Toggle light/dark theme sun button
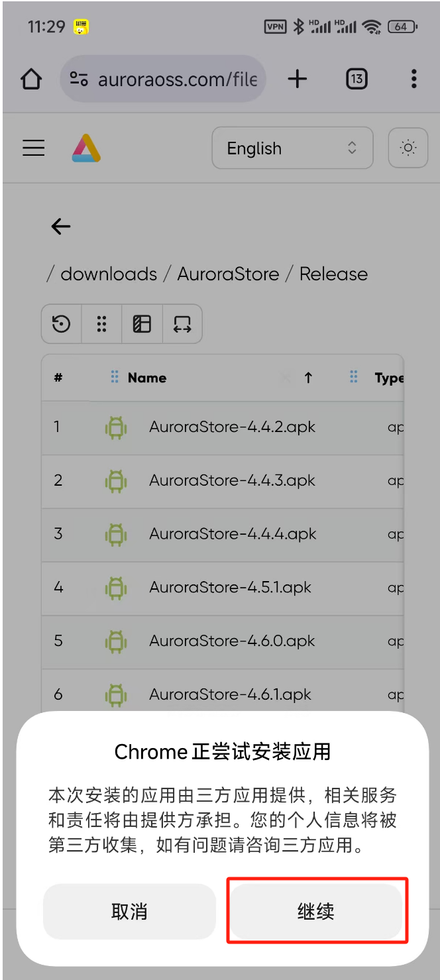This screenshot has height=980, width=440. pos(408,148)
